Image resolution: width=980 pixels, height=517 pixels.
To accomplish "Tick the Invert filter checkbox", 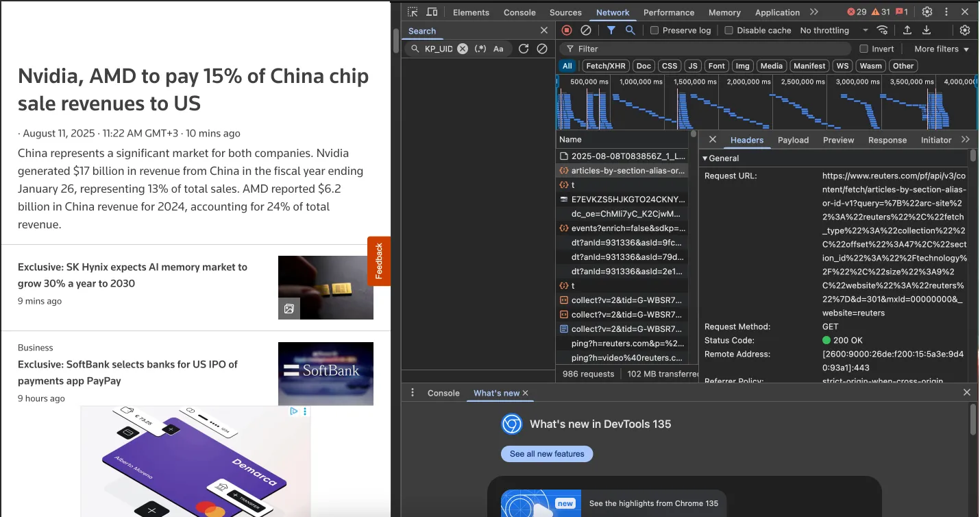I will click(x=863, y=49).
